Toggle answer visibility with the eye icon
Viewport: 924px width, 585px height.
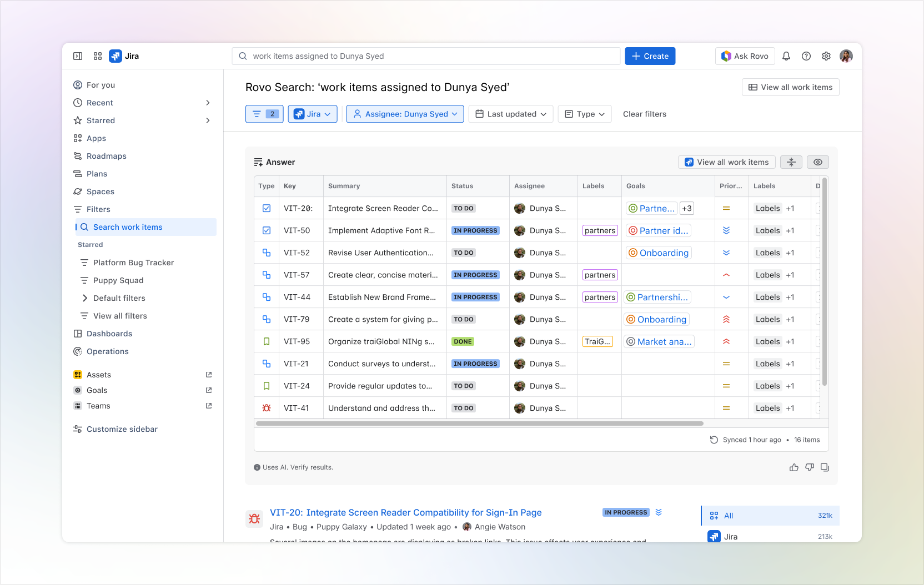click(818, 162)
